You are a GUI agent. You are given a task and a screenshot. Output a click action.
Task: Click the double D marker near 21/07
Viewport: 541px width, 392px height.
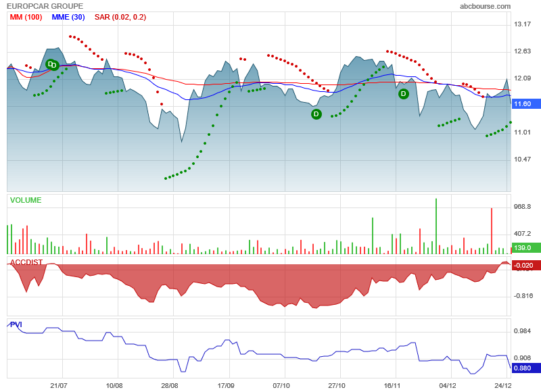point(52,64)
